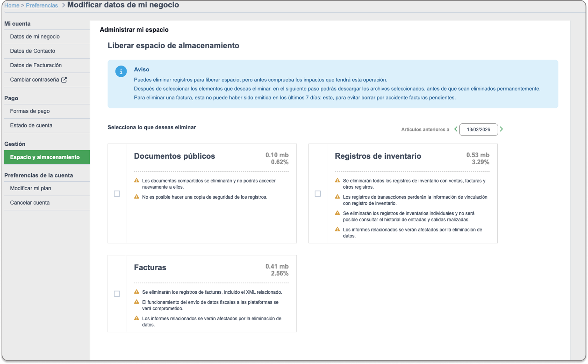The image size is (588, 364).
Task: Open Cambiar contraseña in sidebar
Action: pos(47,80)
